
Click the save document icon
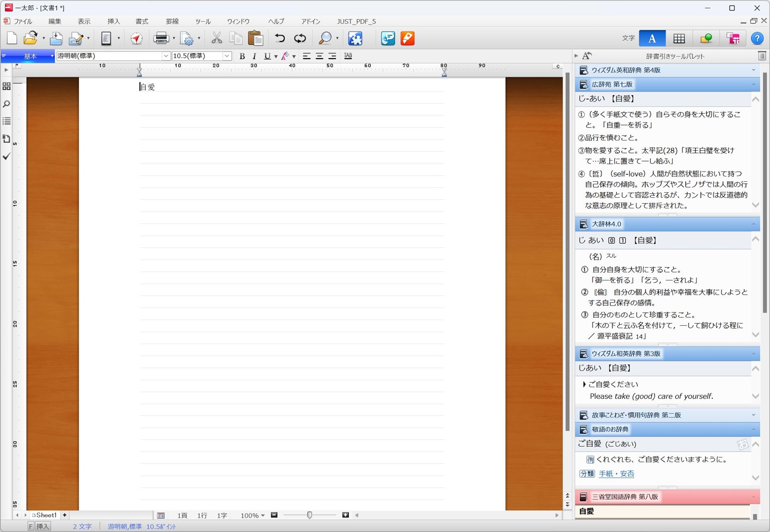point(56,38)
